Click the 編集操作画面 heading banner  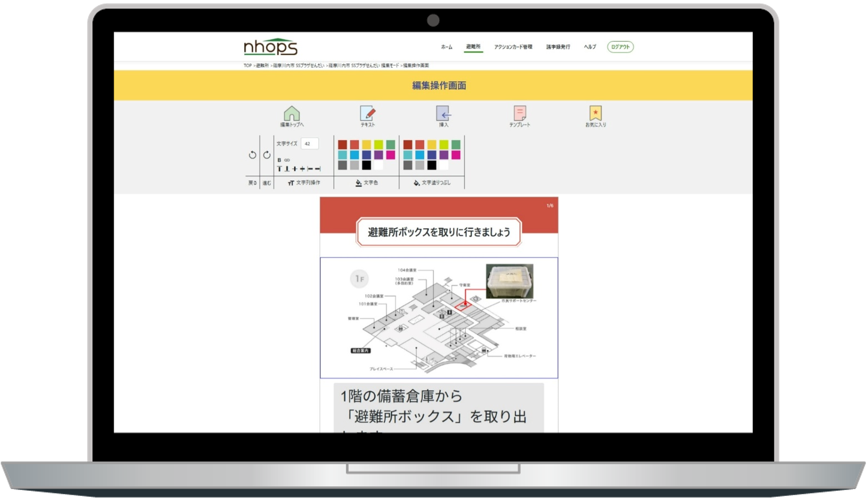pyautogui.click(x=433, y=85)
